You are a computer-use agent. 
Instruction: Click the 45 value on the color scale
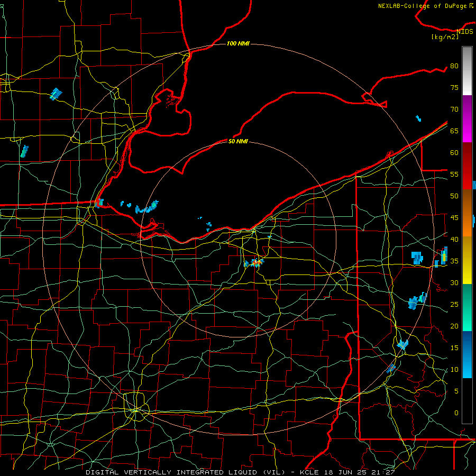pos(454,218)
